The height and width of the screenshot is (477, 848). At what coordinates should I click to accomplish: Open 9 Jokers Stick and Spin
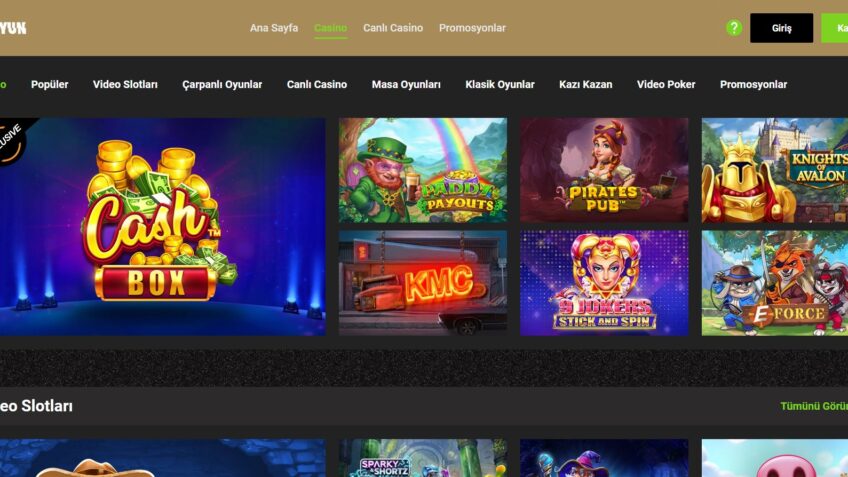click(x=604, y=283)
